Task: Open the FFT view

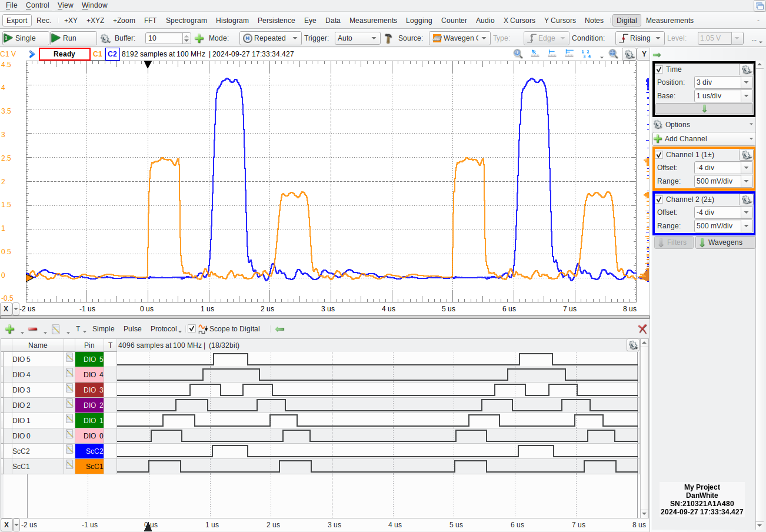Action: click(150, 21)
